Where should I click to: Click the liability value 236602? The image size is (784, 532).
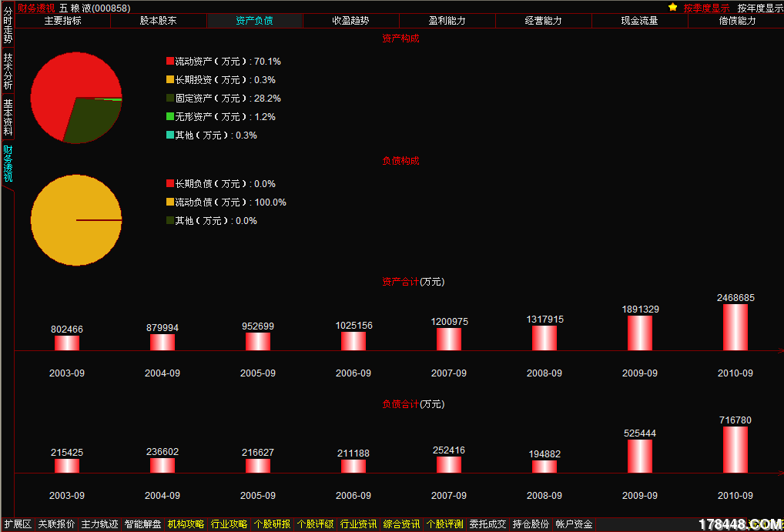[x=162, y=451]
